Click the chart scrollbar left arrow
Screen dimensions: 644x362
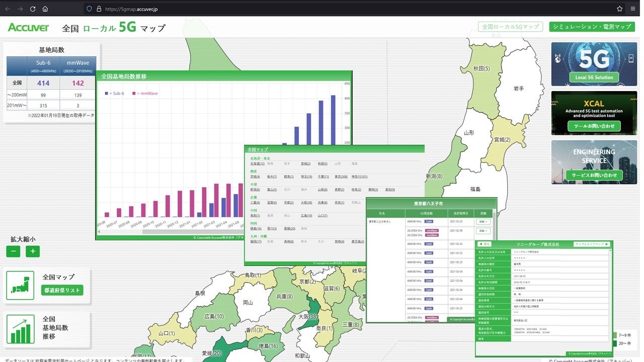[99, 232]
